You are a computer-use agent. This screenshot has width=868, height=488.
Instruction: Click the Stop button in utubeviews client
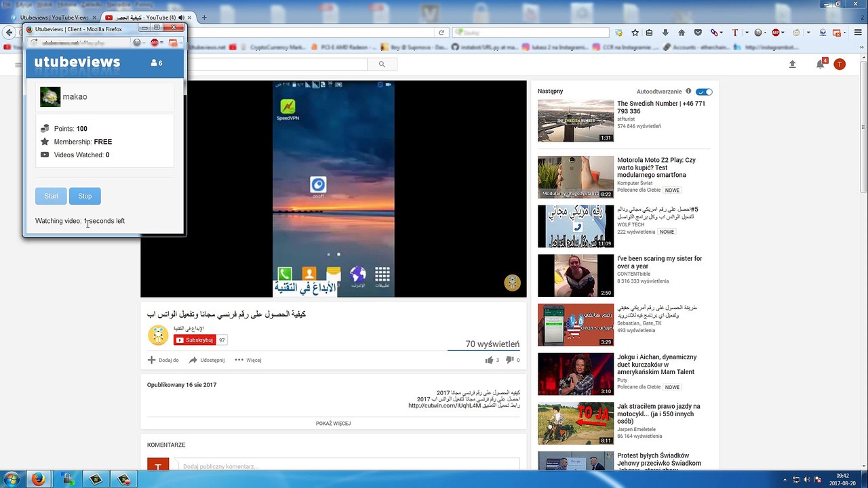85,196
